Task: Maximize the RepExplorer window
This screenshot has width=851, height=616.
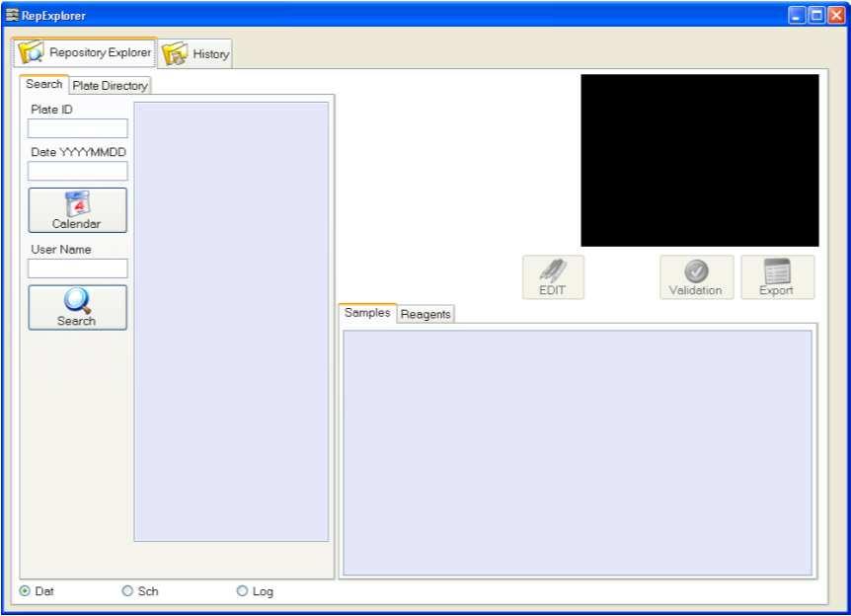Action: (x=816, y=15)
